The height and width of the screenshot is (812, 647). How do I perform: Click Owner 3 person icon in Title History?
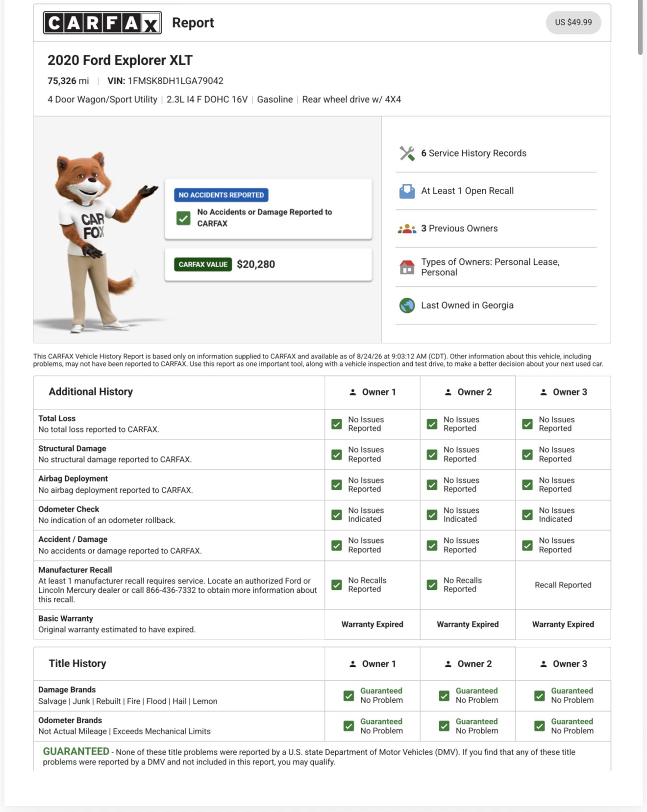pos(543,664)
